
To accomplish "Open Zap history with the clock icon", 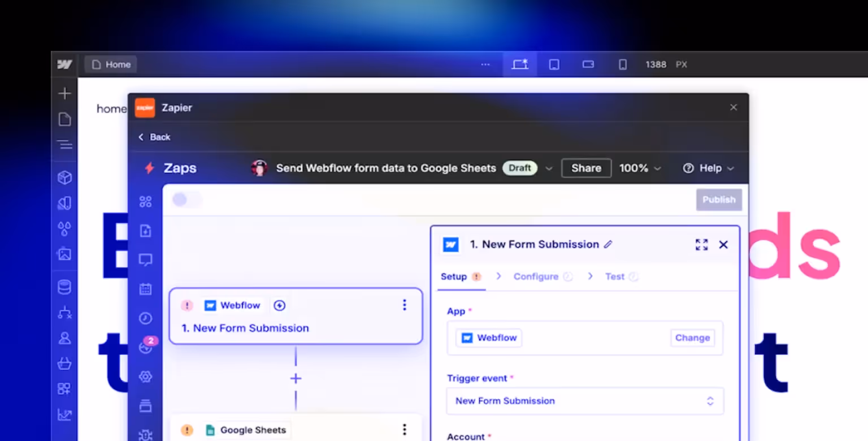I will point(145,318).
